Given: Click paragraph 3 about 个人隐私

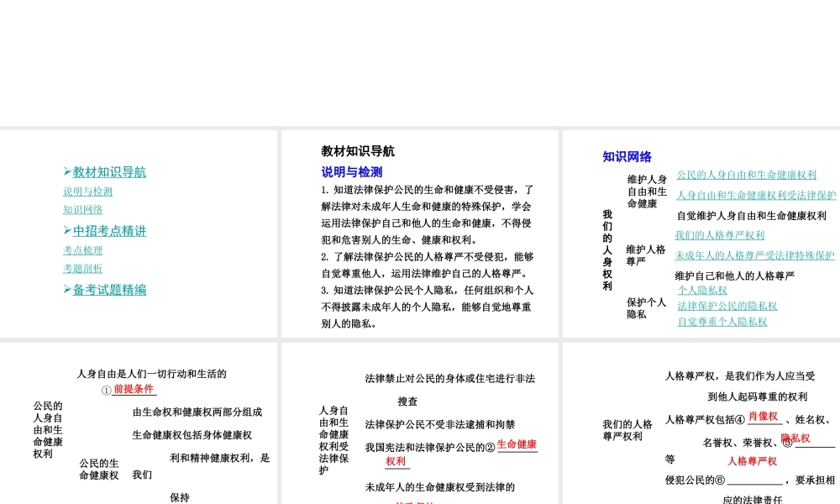Looking at the screenshot, I should [x=428, y=307].
